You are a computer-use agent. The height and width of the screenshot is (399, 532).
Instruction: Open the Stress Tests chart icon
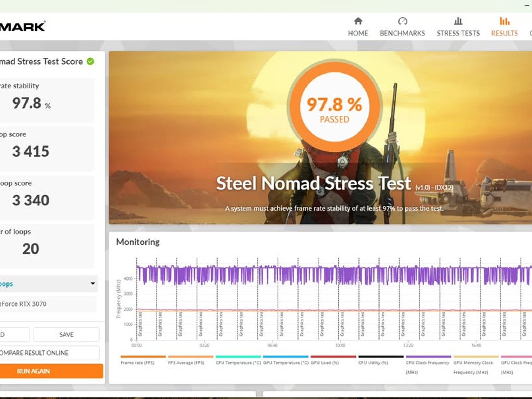pyautogui.click(x=458, y=21)
